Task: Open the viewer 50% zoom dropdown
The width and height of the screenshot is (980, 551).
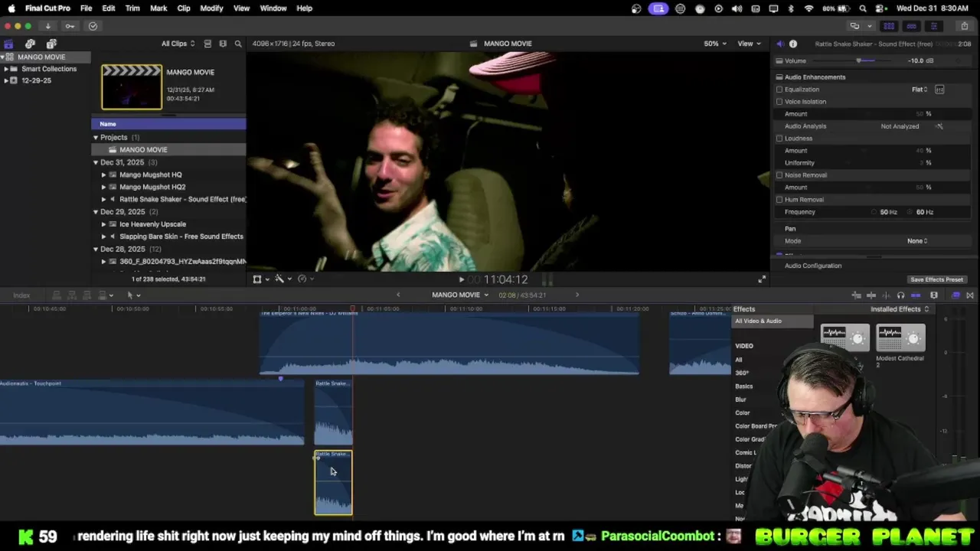Action: (715, 44)
